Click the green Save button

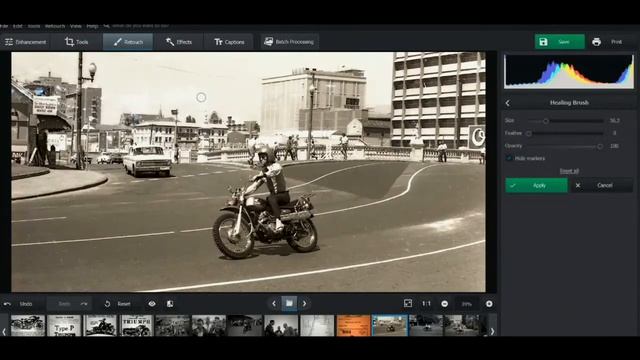click(x=560, y=42)
